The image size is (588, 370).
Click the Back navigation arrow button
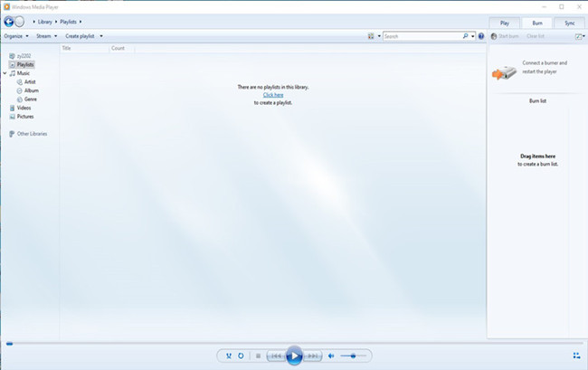pyautogui.click(x=9, y=22)
